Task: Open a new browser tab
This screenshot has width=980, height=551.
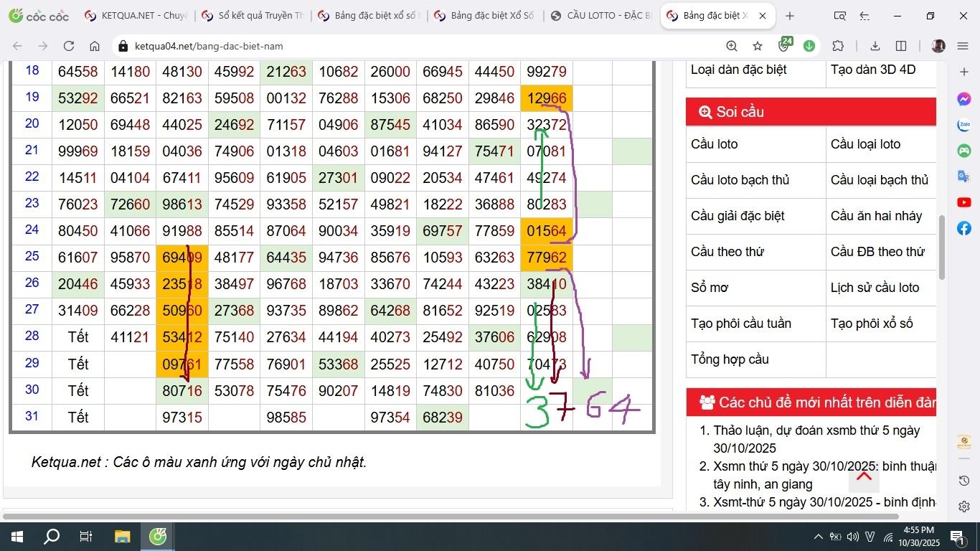Action: pos(790,16)
